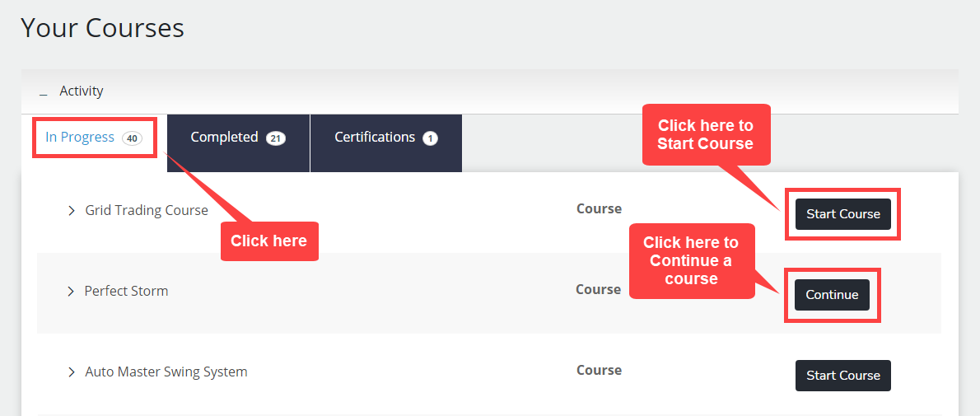This screenshot has width=980, height=416.
Task: Open the Completed tab
Action: (x=224, y=138)
